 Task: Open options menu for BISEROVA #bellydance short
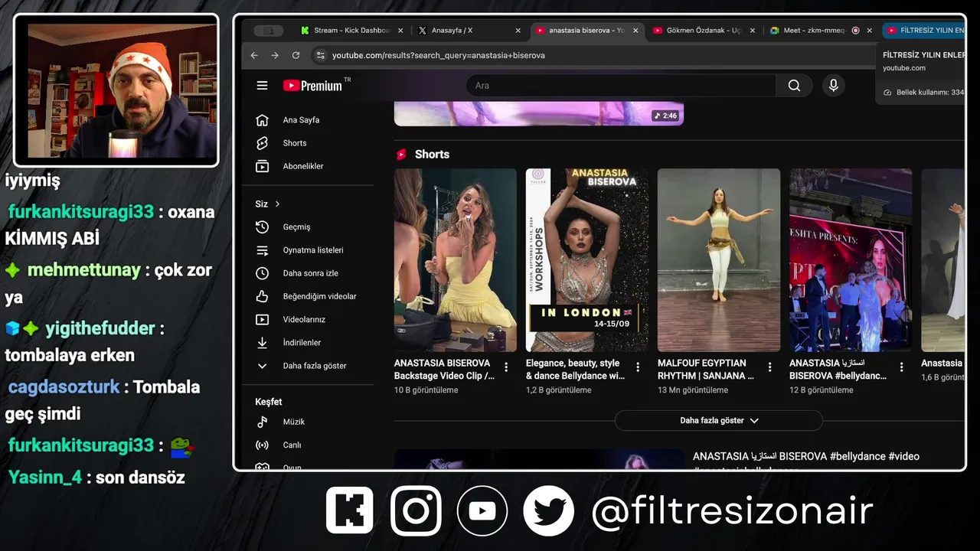pos(901,367)
